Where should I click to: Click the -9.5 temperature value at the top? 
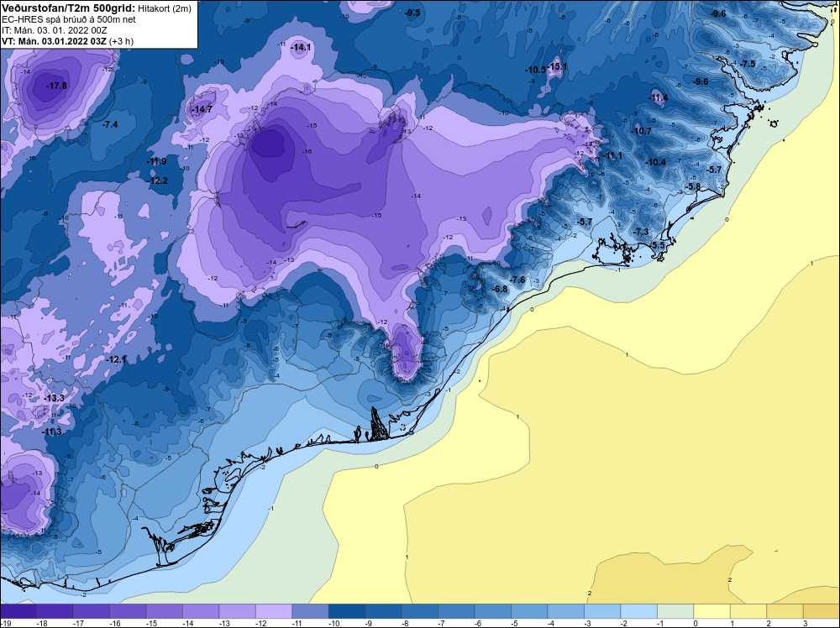pyautogui.click(x=412, y=13)
